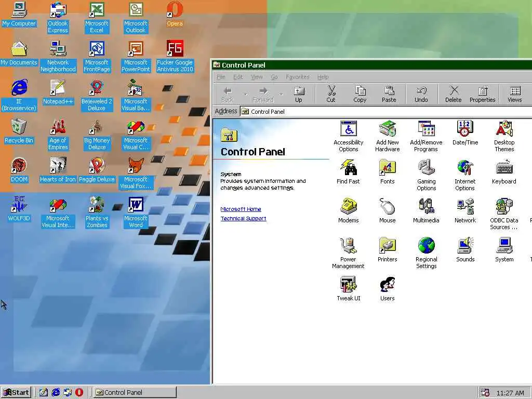Click the Delete toolbar button
The height and width of the screenshot is (399, 532).
[453, 94]
